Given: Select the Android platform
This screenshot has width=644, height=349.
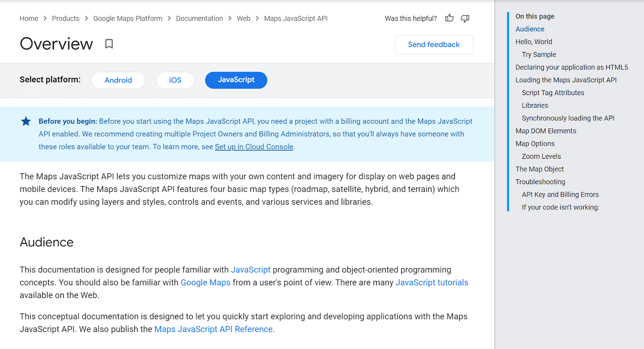Looking at the screenshot, I should coord(118,80).
